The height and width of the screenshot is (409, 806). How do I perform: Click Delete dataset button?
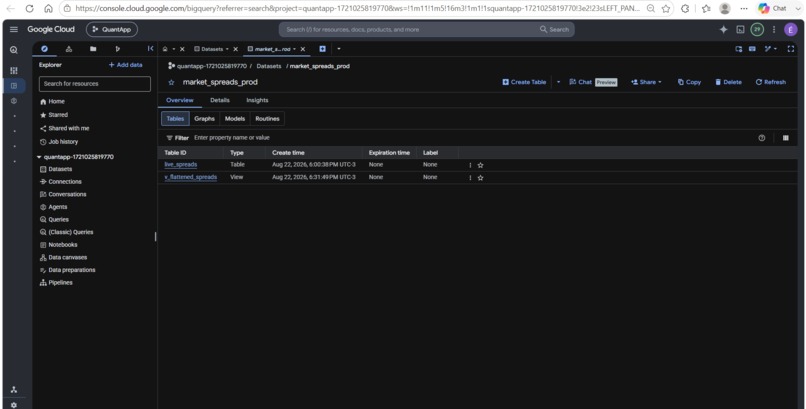pos(728,82)
